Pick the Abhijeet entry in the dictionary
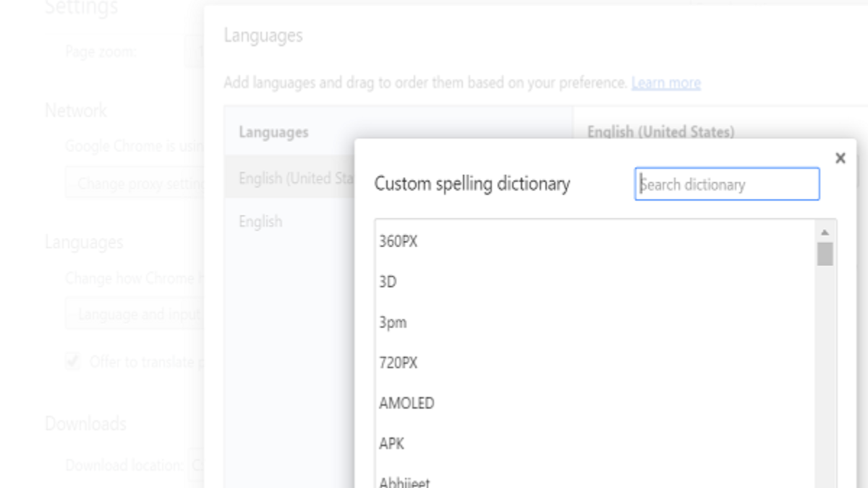868x488 pixels. (x=404, y=481)
